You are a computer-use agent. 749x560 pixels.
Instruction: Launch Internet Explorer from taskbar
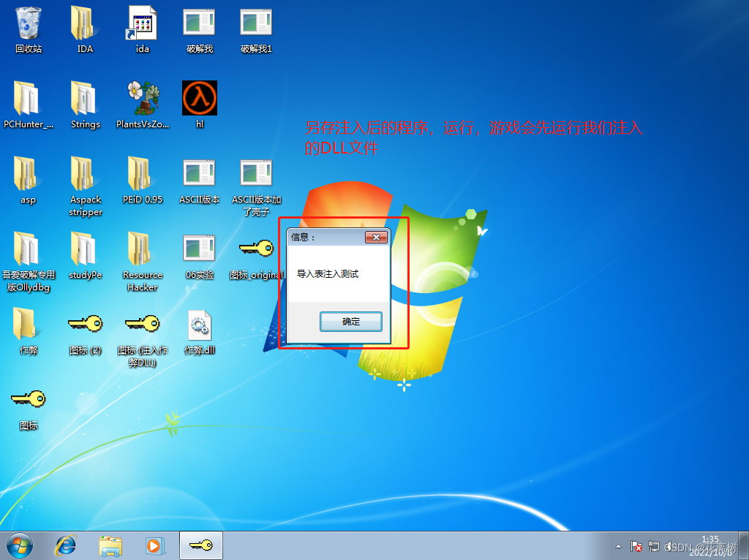coord(65,545)
